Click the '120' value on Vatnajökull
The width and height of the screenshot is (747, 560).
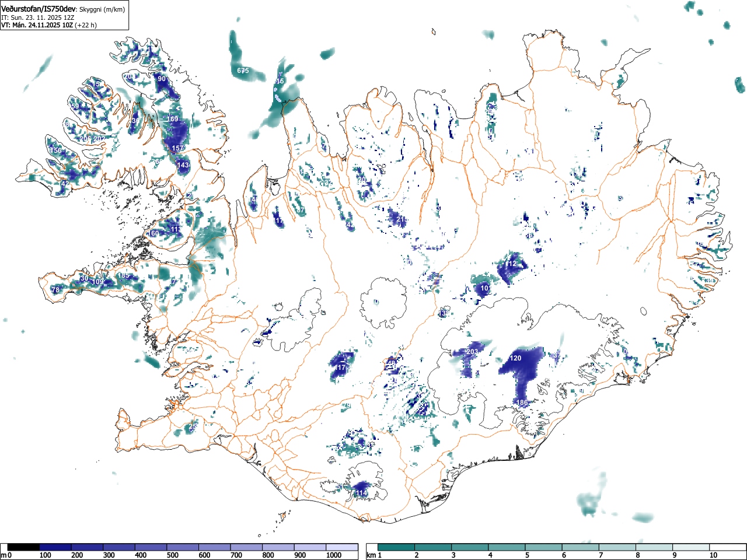tap(515, 358)
